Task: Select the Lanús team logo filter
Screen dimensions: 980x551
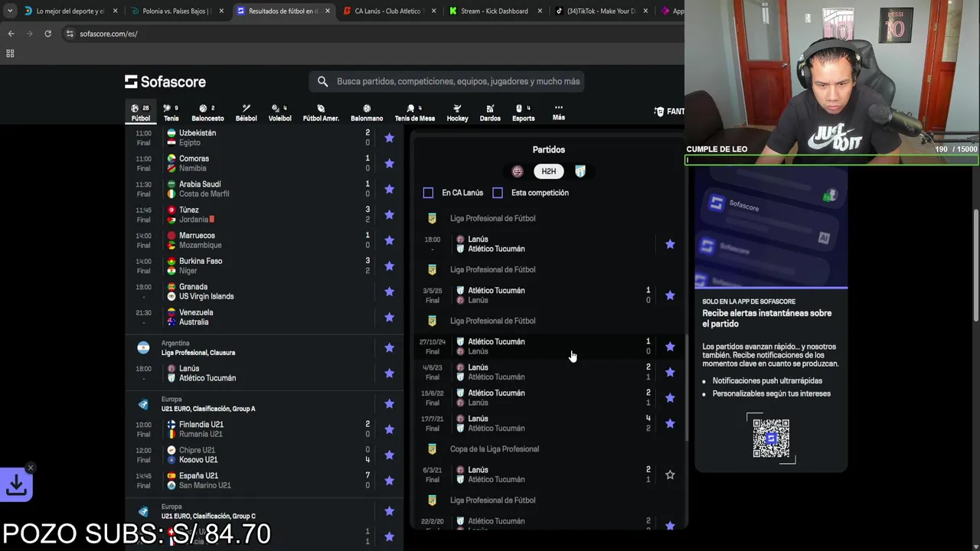Action: click(518, 171)
